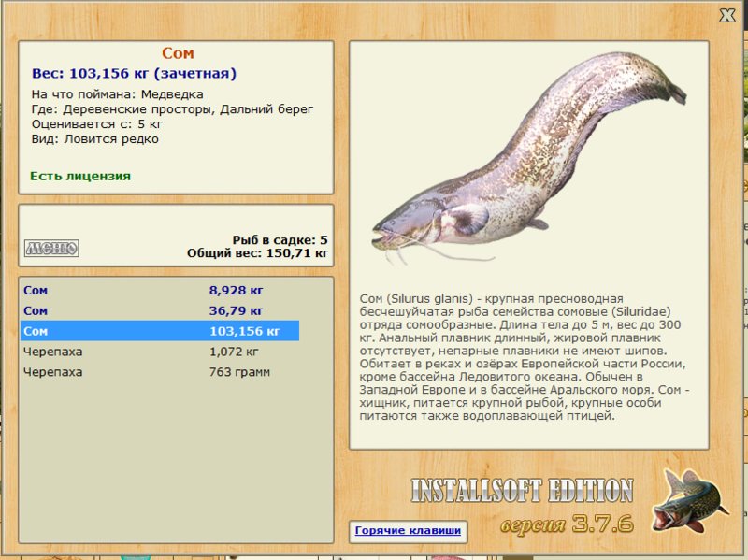The image size is (748, 560).
Task: Select the 1,072 кг Черепаха entry
Action: [x=160, y=352]
